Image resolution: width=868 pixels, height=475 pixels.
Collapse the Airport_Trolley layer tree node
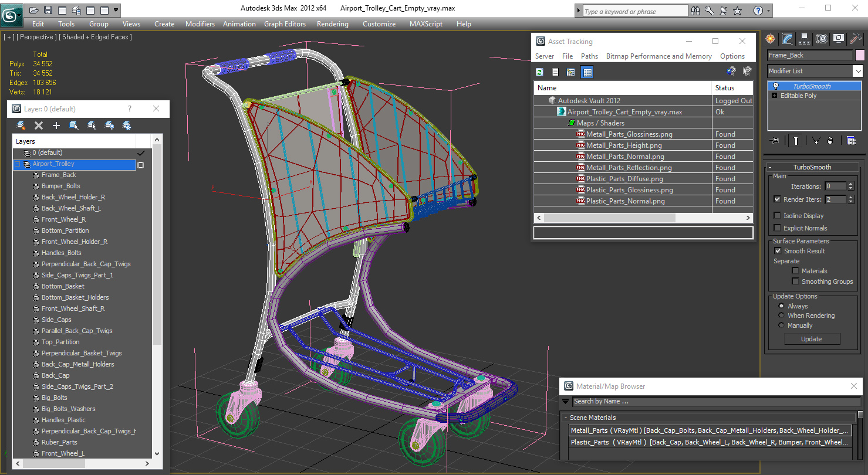click(x=18, y=164)
